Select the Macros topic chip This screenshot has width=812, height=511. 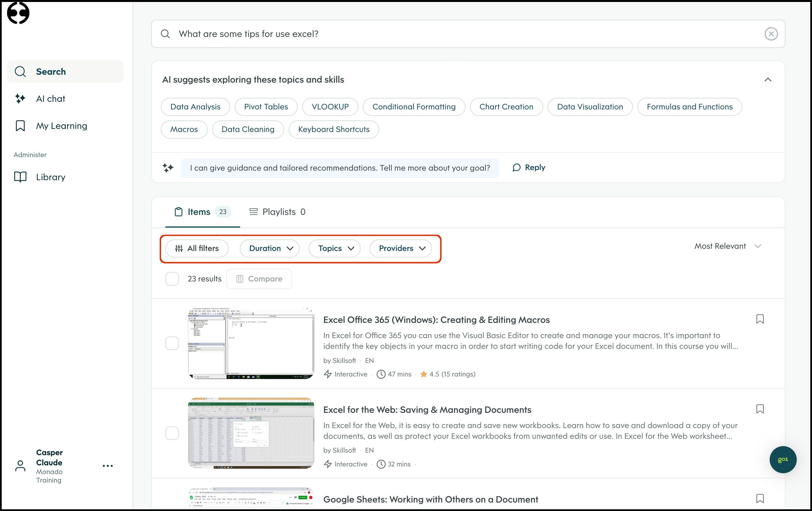(184, 129)
